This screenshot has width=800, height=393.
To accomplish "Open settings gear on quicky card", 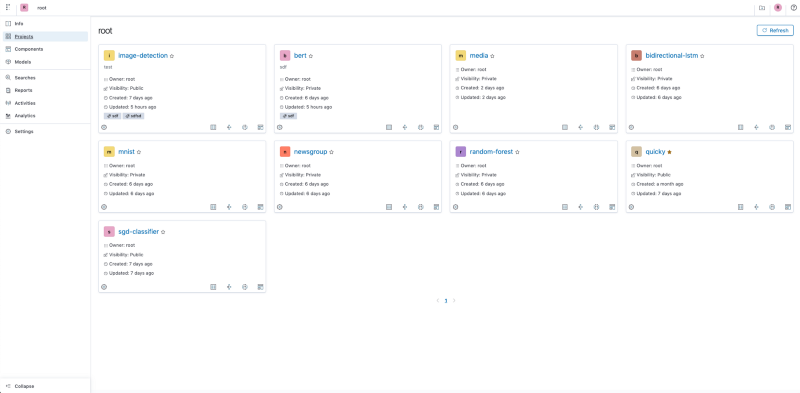I will click(x=631, y=207).
